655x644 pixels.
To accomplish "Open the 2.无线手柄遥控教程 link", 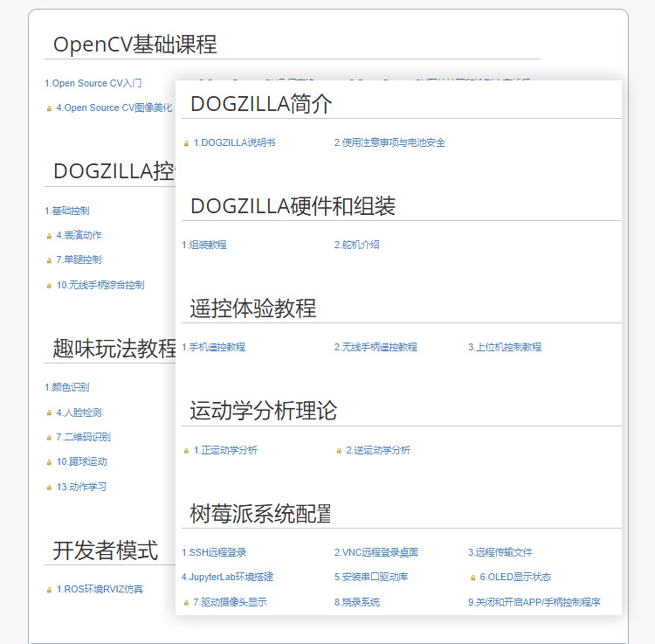I will click(376, 347).
